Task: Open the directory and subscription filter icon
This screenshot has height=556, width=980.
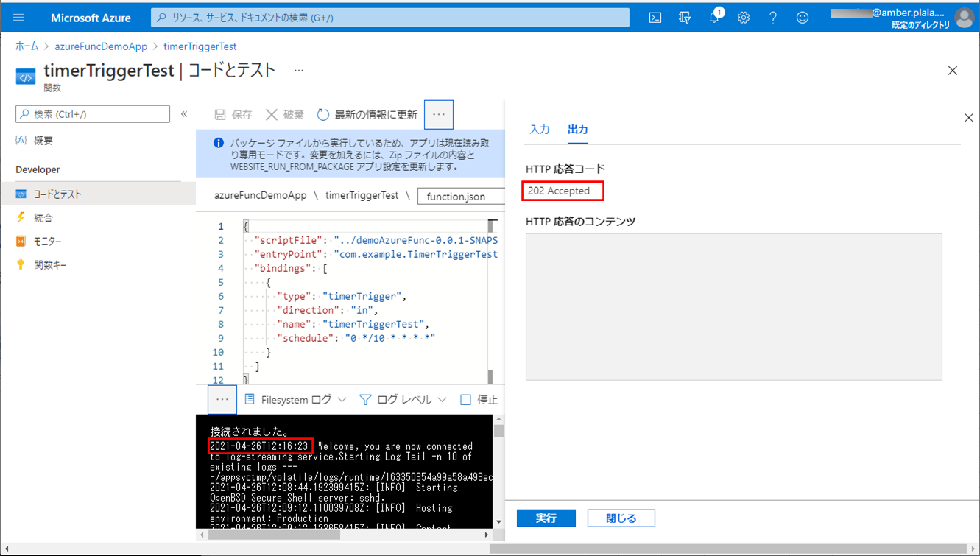Action: pos(685,18)
